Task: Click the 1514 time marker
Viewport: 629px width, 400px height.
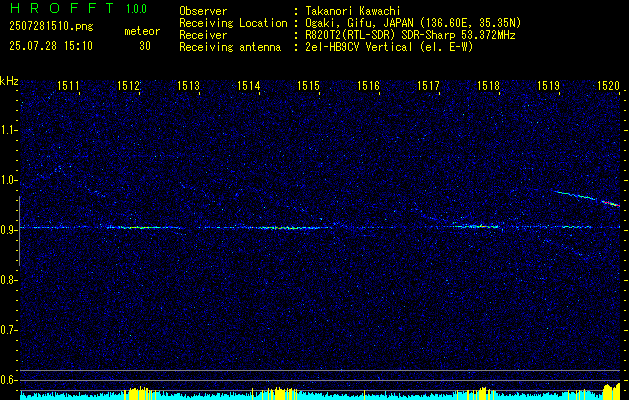Action: 248,85
